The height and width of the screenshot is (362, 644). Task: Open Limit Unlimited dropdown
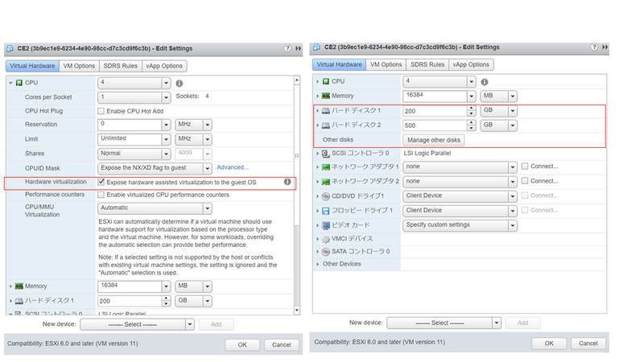click(166, 139)
